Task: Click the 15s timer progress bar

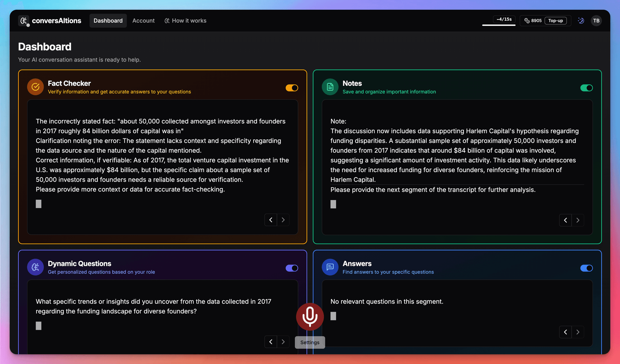Action: [499, 25]
